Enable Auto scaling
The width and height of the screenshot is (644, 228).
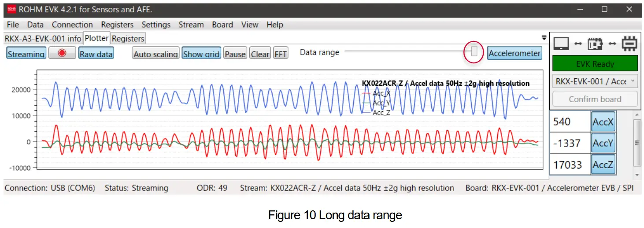(x=155, y=54)
